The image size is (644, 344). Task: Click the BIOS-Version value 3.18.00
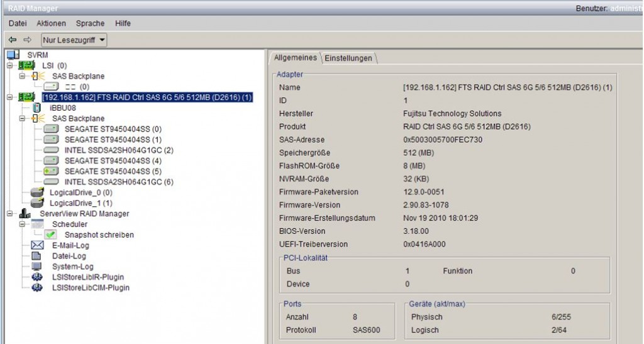tap(416, 231)
